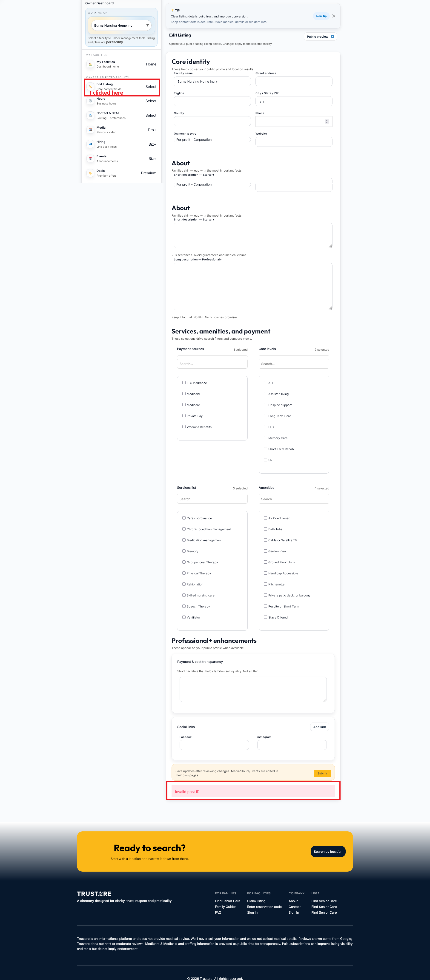The height and width of the screenshot is (980, 430).
Task: Open the Ownership type dropdown in Core identity
Action: point(212,140)
